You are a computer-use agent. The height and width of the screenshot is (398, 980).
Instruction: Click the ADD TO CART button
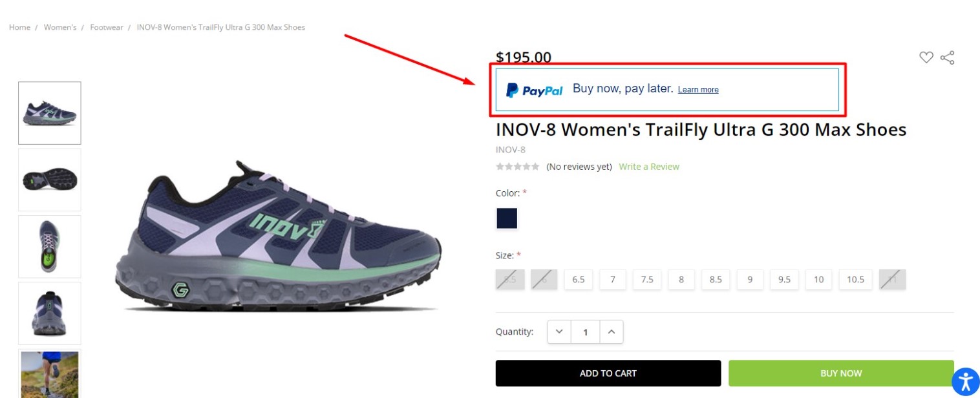[608, 373]
